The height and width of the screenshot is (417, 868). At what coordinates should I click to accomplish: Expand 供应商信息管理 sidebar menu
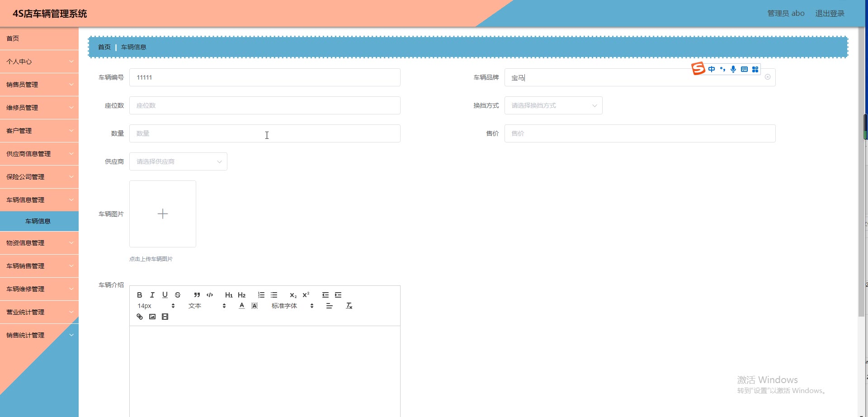39,154
